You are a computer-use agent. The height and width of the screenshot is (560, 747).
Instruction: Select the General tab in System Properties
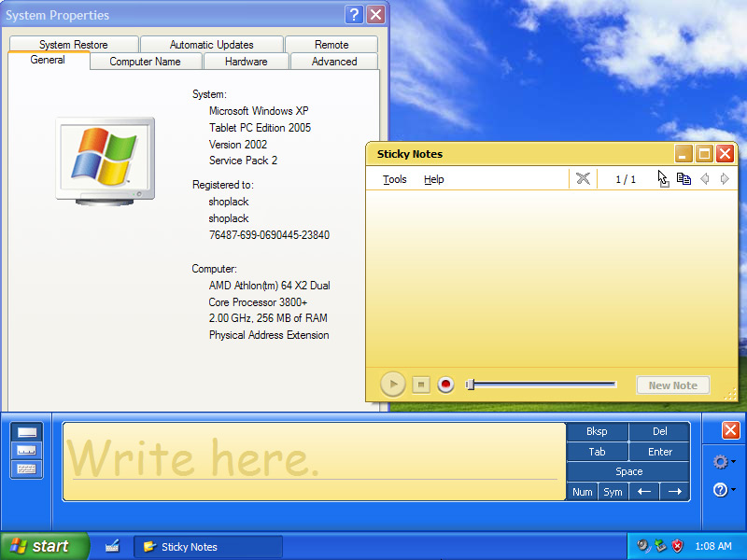tap(48, 60)
